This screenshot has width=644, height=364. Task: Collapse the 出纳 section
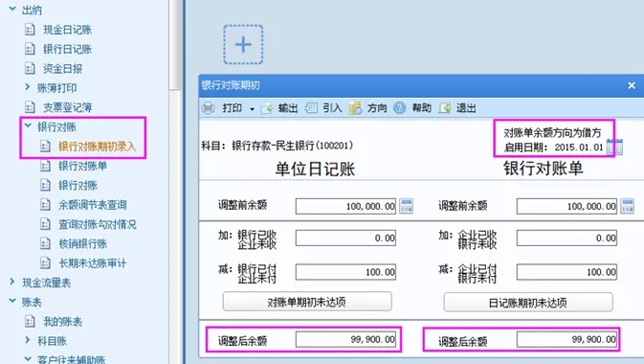(12, 9)
